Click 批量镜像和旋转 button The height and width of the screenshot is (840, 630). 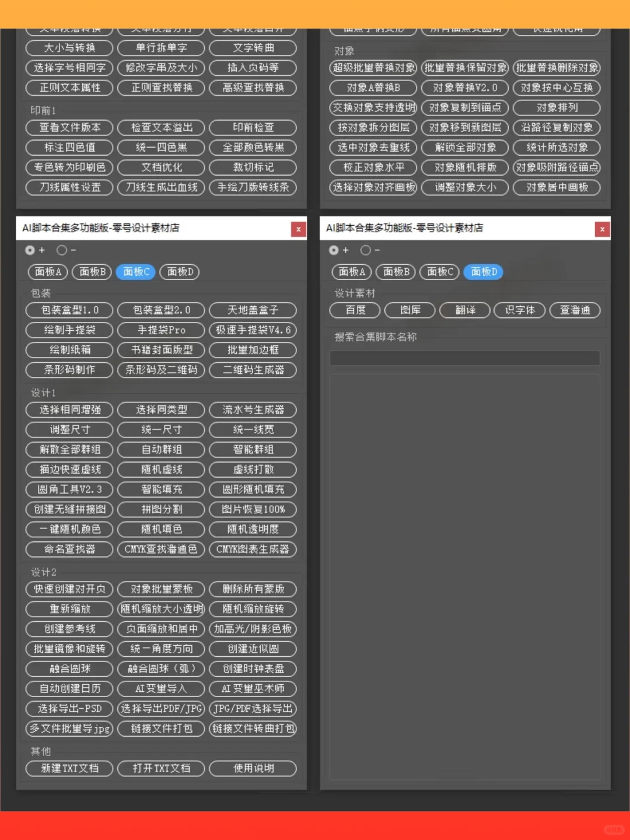(x=69, y=649)
